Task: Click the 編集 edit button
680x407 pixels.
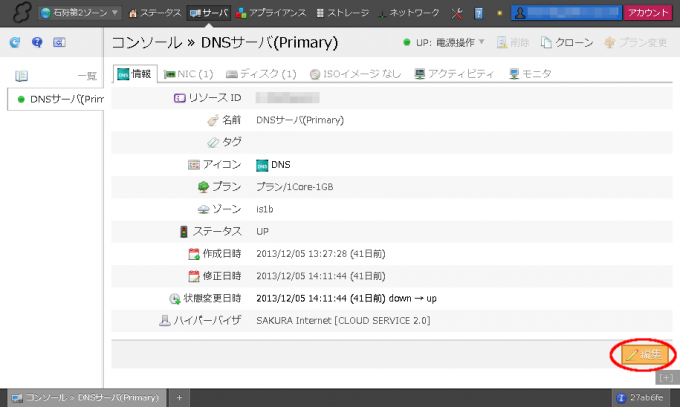Action: click(x=642, y=354)
